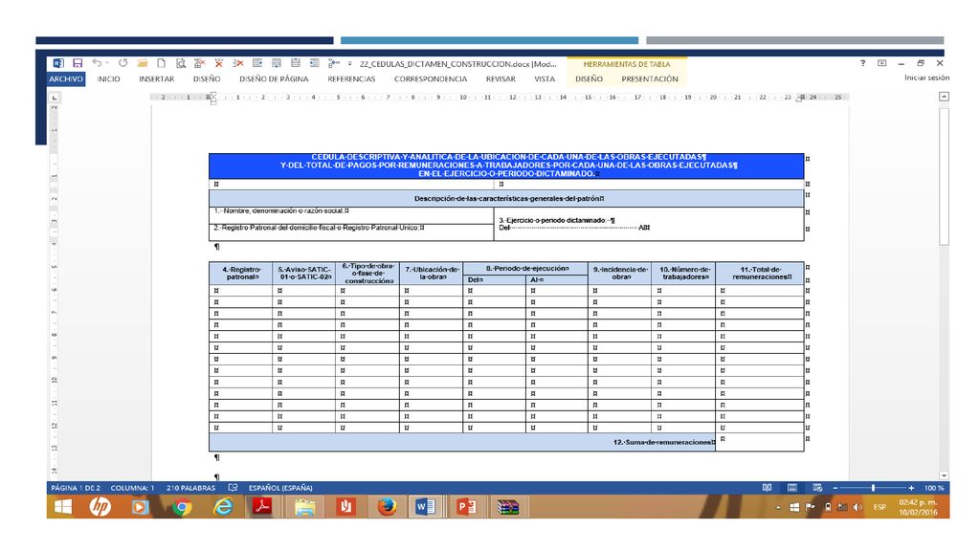980x551 pixels.
Task: Click the zoom out minus button
Action: click(835, 488)
